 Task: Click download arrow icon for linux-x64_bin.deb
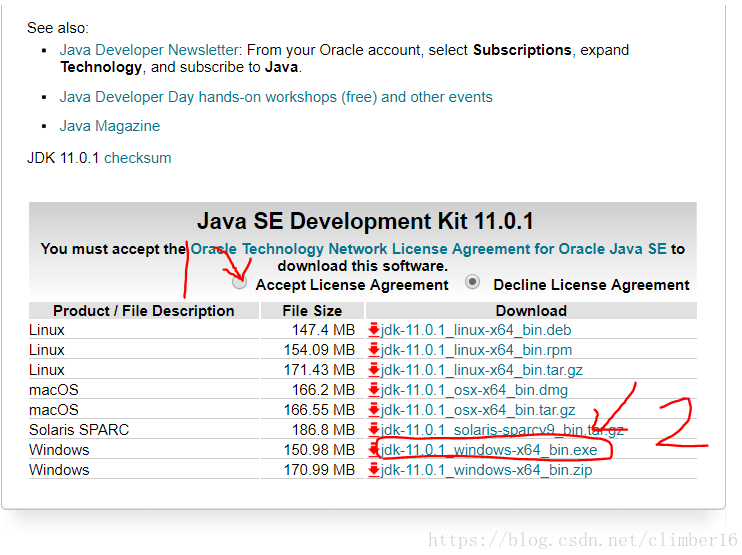374,329
